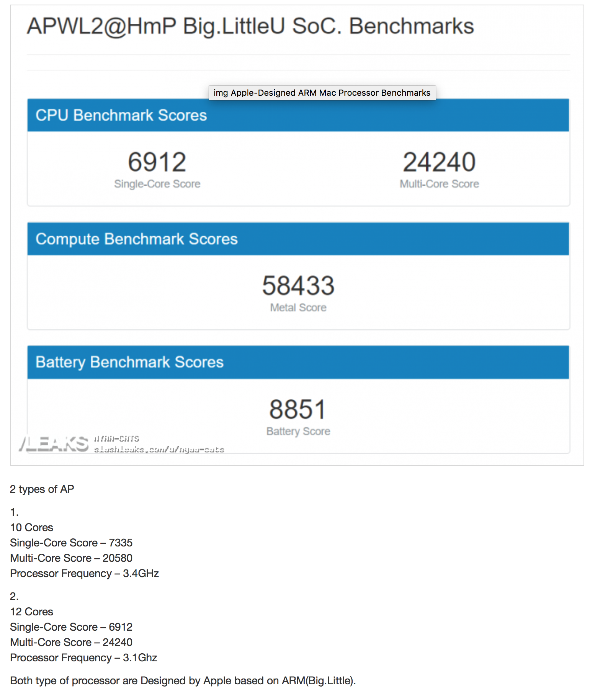Click the Single-Core Score label under 6912

[157, 184]
